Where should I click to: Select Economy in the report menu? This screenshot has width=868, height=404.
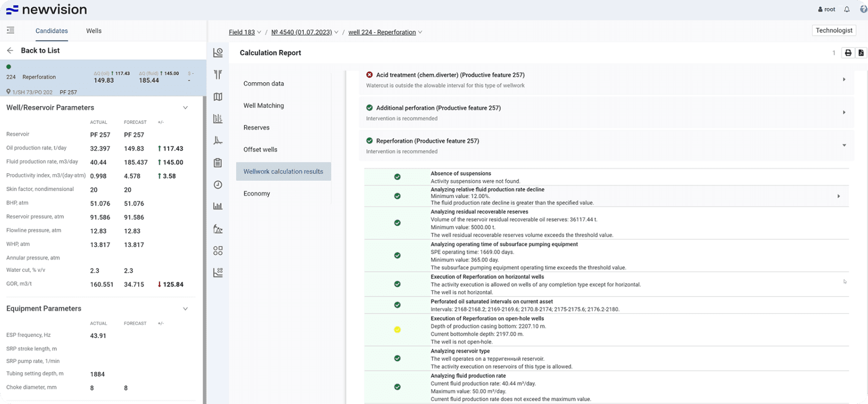256,193
